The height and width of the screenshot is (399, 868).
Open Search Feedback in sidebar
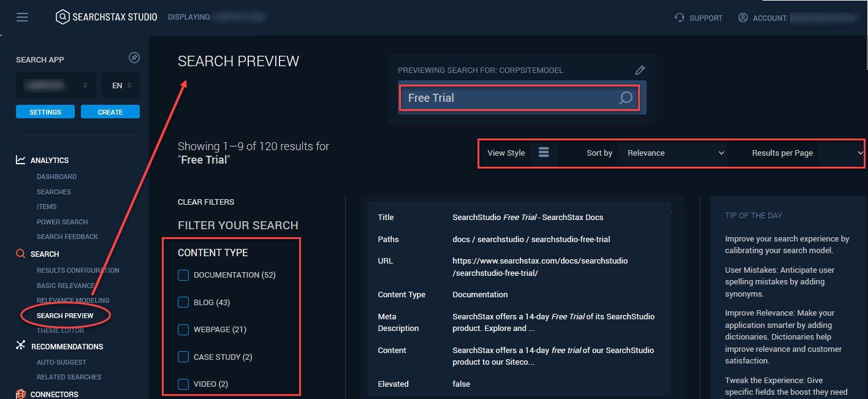click(67, 237)
